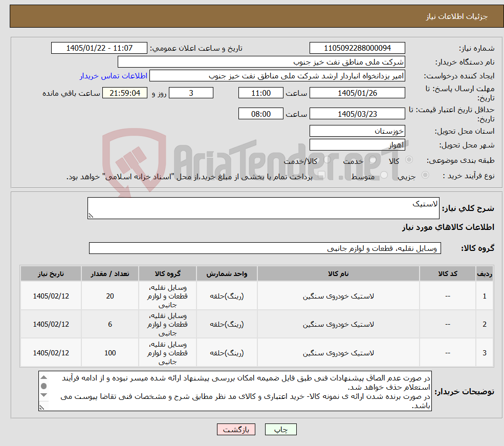Viewport: 504px width, 446px height.
Task: Click need date 1405/02/12 in row 2
Action: click(51, 324)
